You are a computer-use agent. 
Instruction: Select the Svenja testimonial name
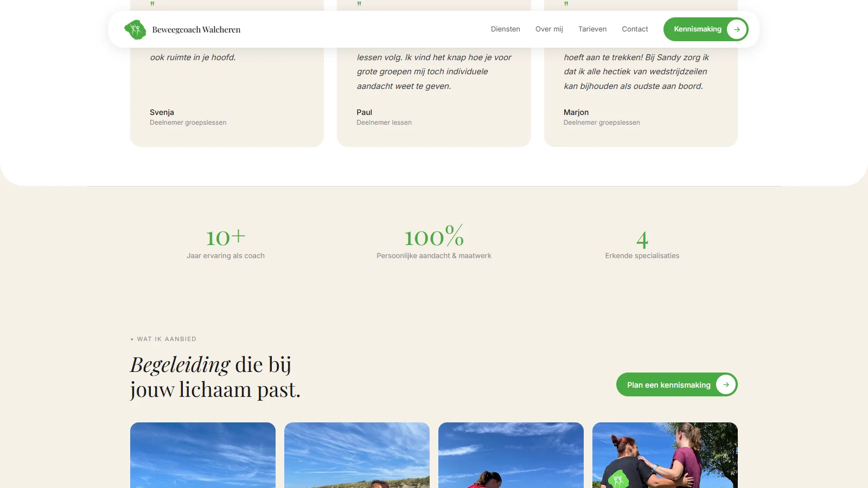pos(162,112)
